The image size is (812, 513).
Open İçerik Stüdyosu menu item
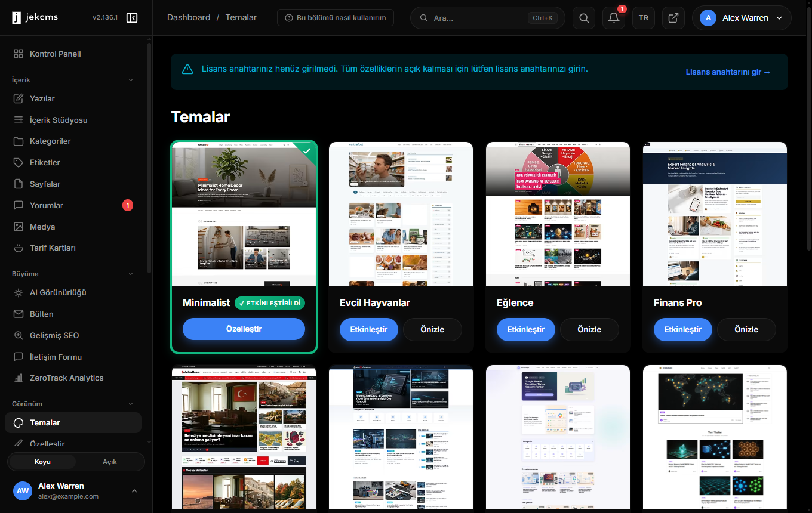pyautogui.click(x=73, y=120)
